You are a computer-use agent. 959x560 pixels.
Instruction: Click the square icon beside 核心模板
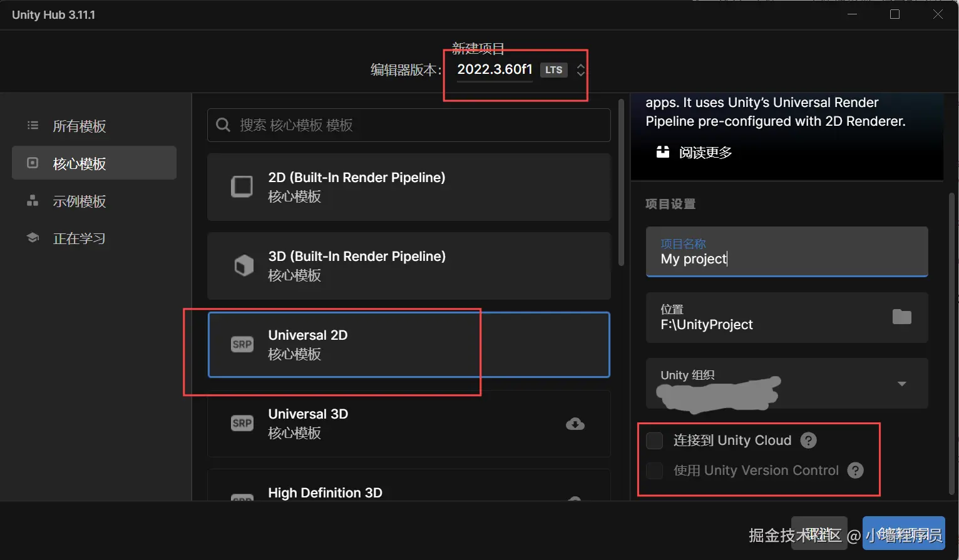click(33, 163)
